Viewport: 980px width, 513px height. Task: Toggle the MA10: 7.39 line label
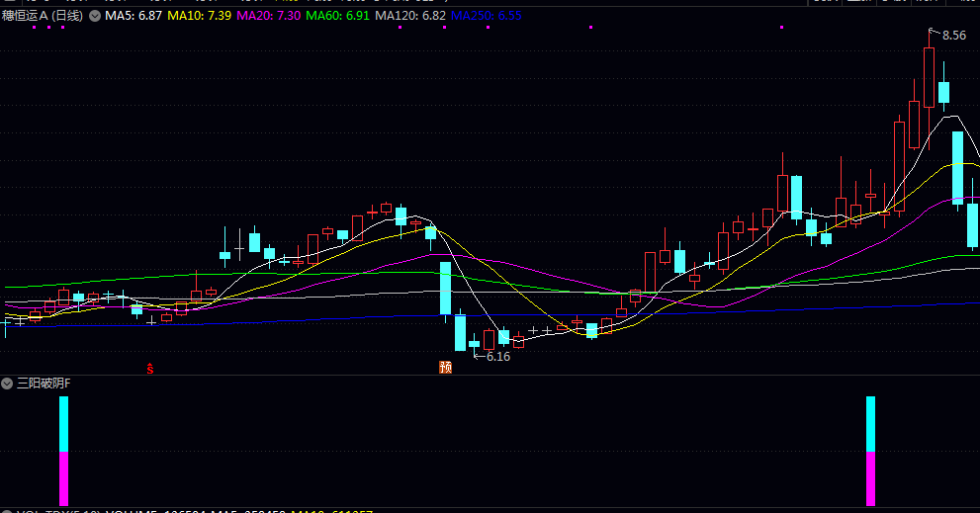click(x=200, y=16)
